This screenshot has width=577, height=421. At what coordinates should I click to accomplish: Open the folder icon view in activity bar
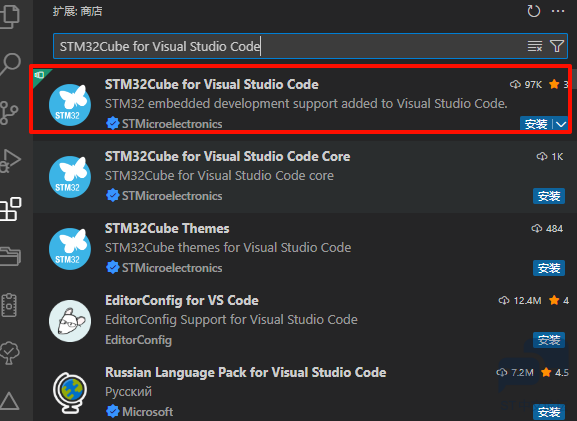10,257
